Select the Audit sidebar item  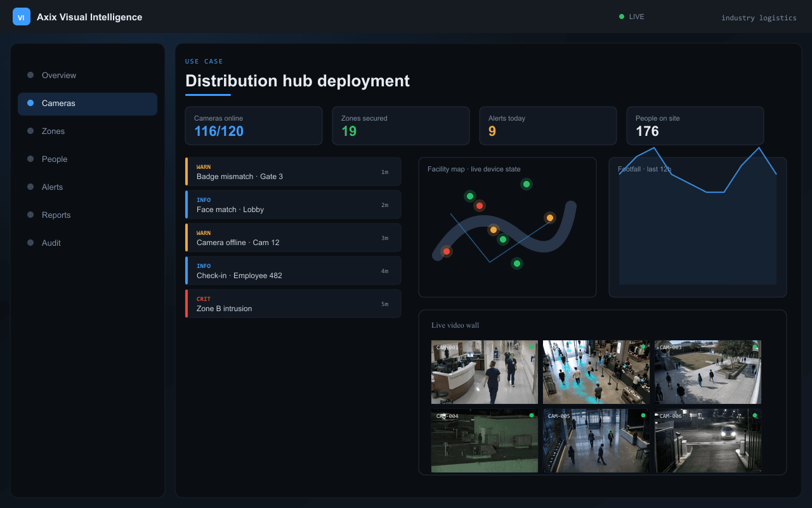(x=88, y=243)
